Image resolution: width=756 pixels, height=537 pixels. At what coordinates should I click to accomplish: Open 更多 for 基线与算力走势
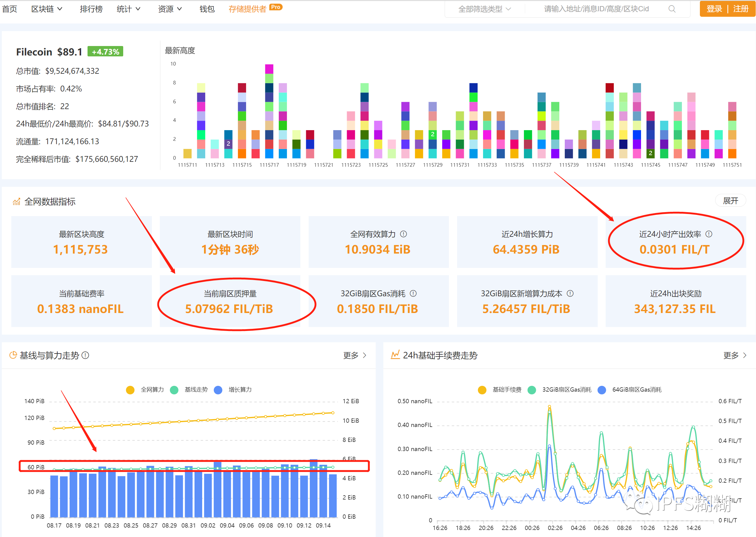(355, 355)
